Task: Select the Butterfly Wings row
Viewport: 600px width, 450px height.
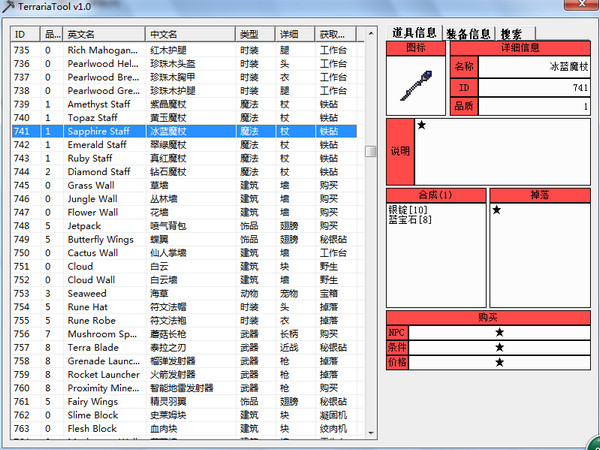Action: pos(184,240)
